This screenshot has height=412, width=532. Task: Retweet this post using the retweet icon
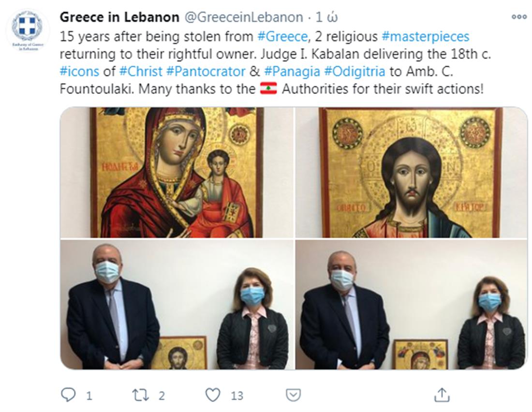[x=140, y=395]
